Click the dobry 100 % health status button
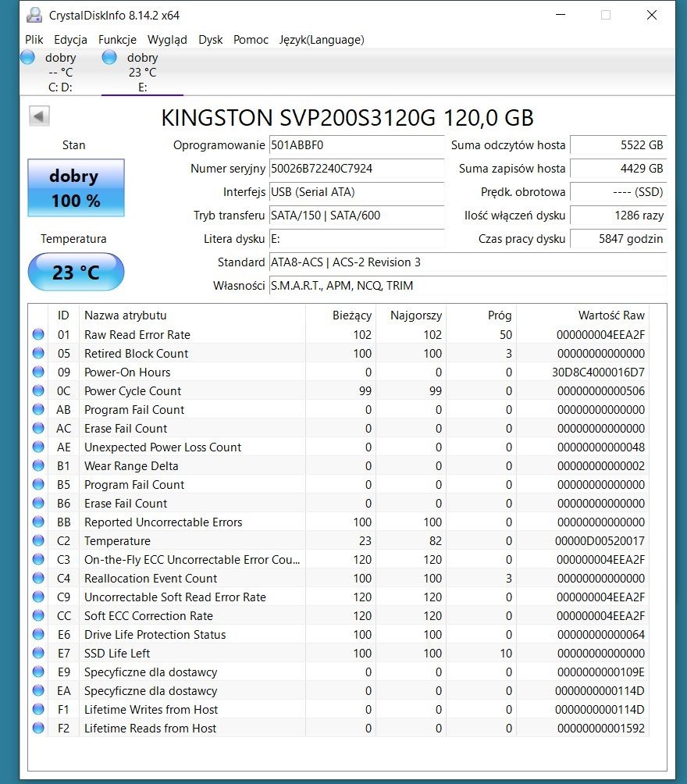This screenshot has height=784, width=687. pyautogui.click(x=76, y=188)
